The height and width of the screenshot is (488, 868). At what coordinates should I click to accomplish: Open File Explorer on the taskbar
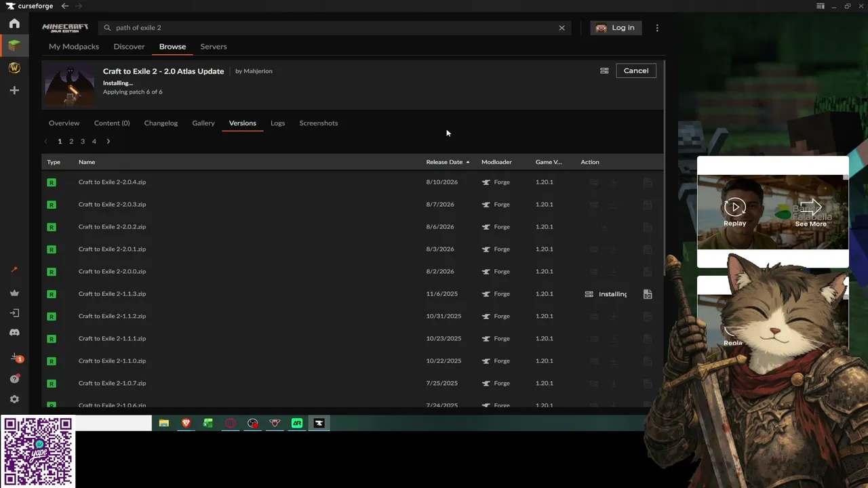pyautogui.click(x=164, y=424)
